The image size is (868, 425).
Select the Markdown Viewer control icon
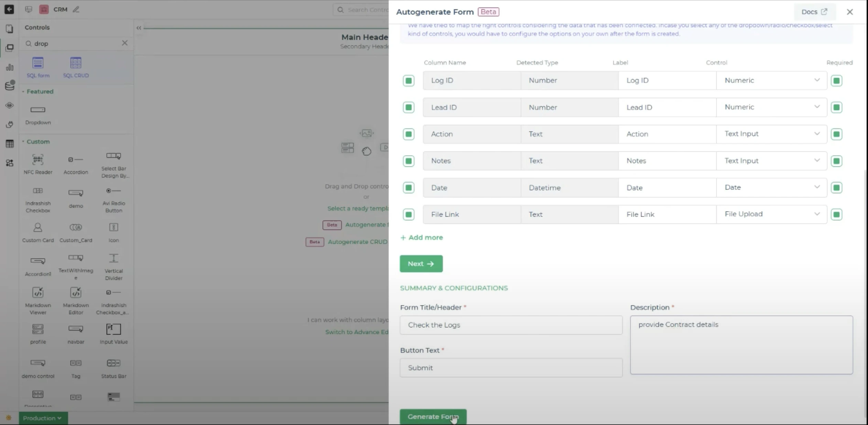[38, 293]
